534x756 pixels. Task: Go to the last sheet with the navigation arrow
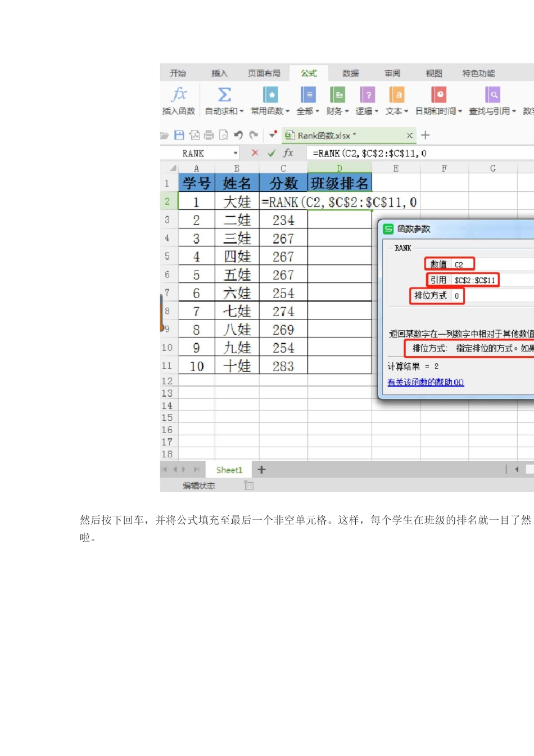(x=197, y=469)
